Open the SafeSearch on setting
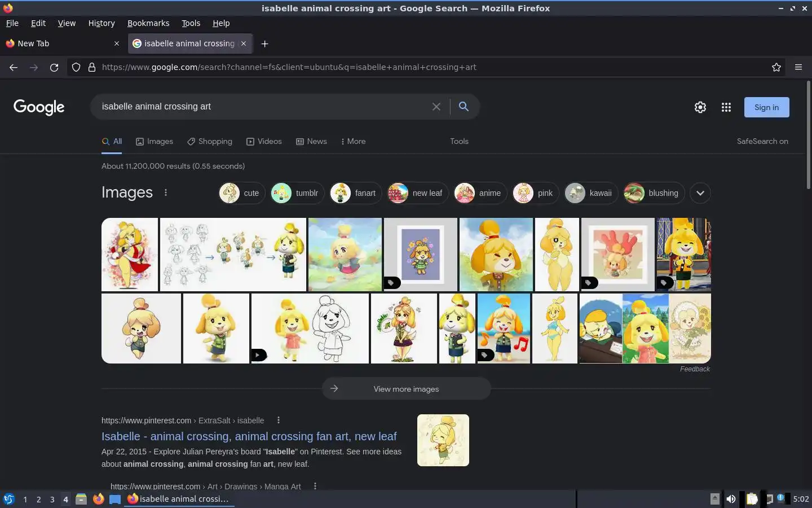This screenshot has height=508, width=812. (x=762, y=141)
